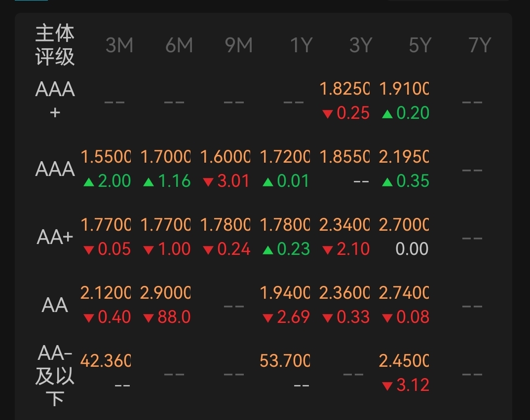Open the 7Y column header
The image size is (530, 420).
[x=480, y=45]
